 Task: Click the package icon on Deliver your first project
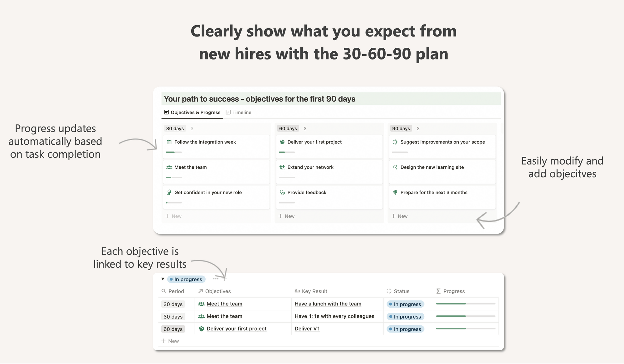(x=282, y=141)
